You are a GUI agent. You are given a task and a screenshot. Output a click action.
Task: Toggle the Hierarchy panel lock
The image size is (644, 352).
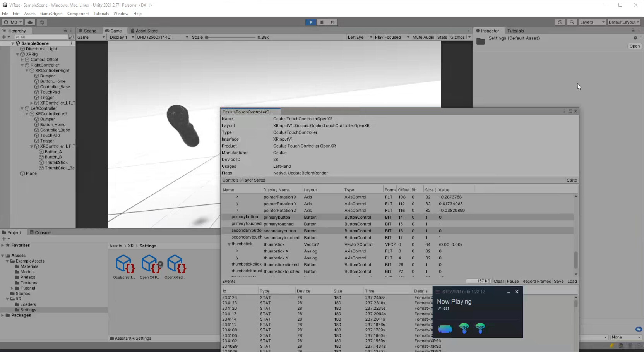tap(65, 30)
